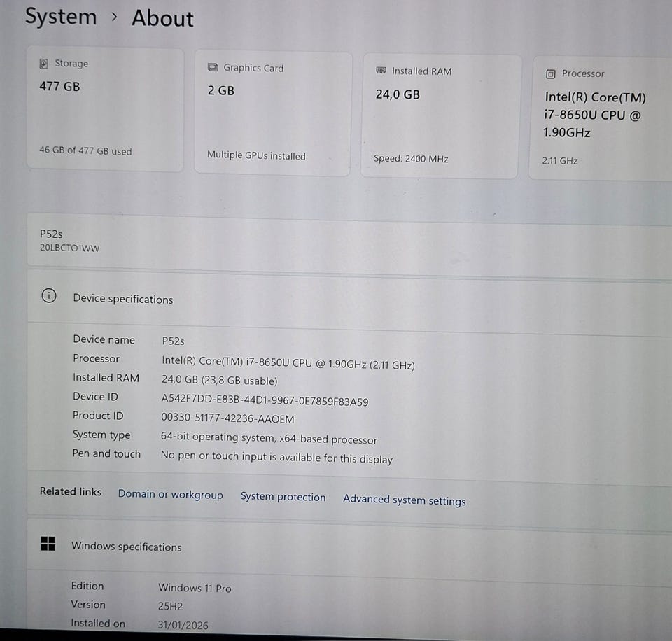Click the 'Device name' label

click(x=104, y=340)
